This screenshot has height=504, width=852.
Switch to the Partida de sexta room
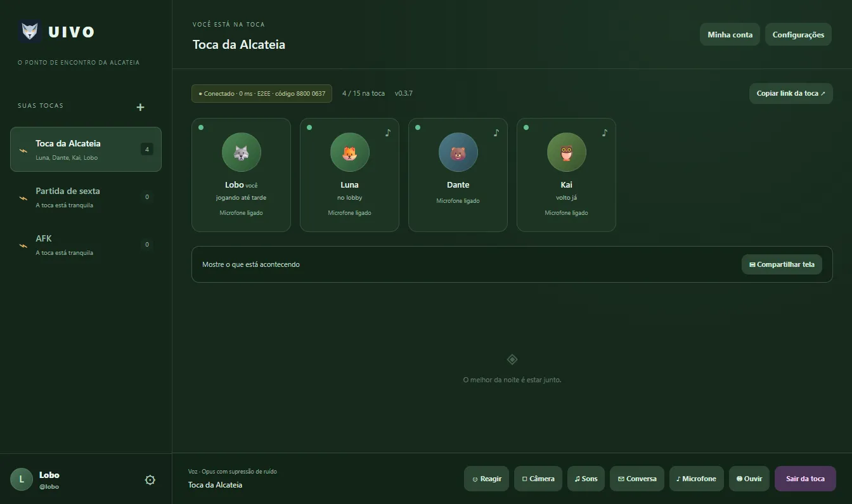[86, 197]
